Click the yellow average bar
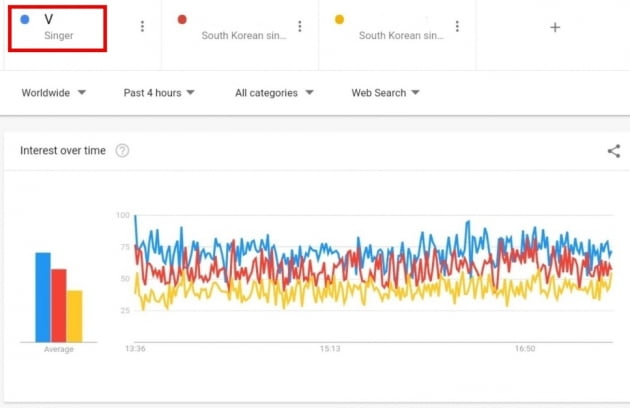The image size is (630, 408). click(74, 316)
